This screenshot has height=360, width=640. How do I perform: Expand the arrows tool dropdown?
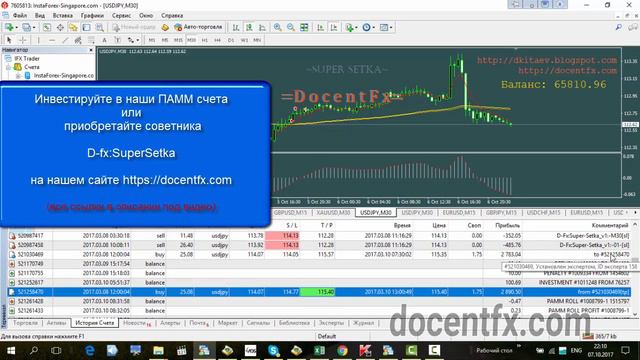(138, 40)
